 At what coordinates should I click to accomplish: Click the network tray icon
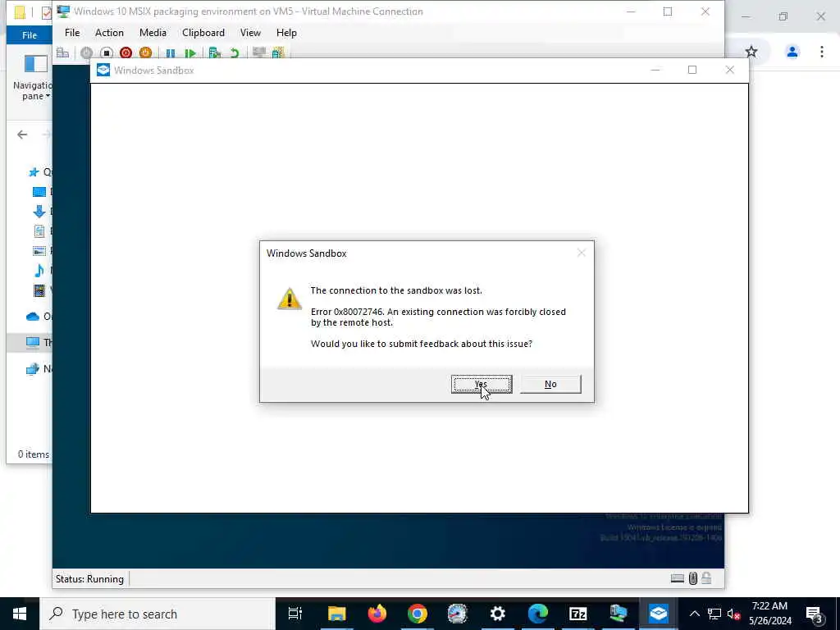[714, 614]
